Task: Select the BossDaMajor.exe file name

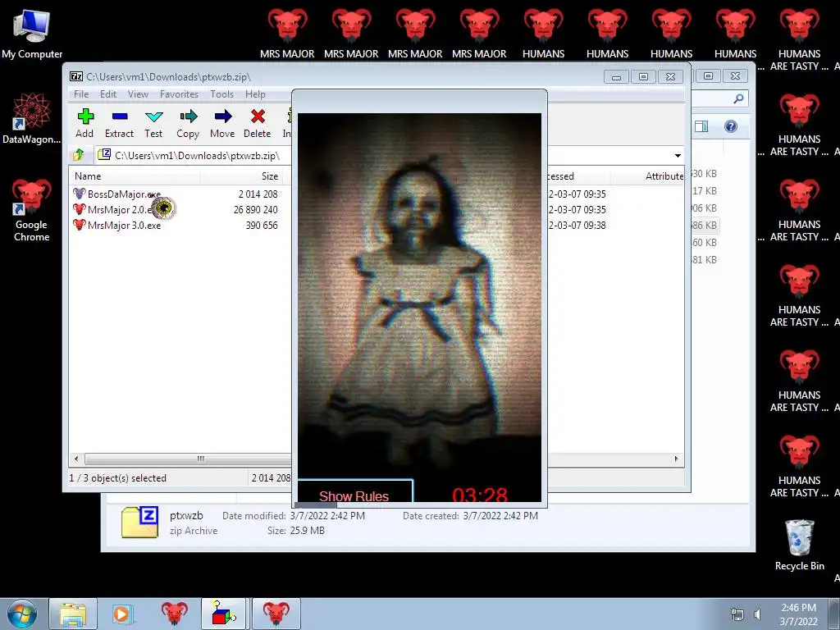Action: pyautogui.click(x=125, y=194)
